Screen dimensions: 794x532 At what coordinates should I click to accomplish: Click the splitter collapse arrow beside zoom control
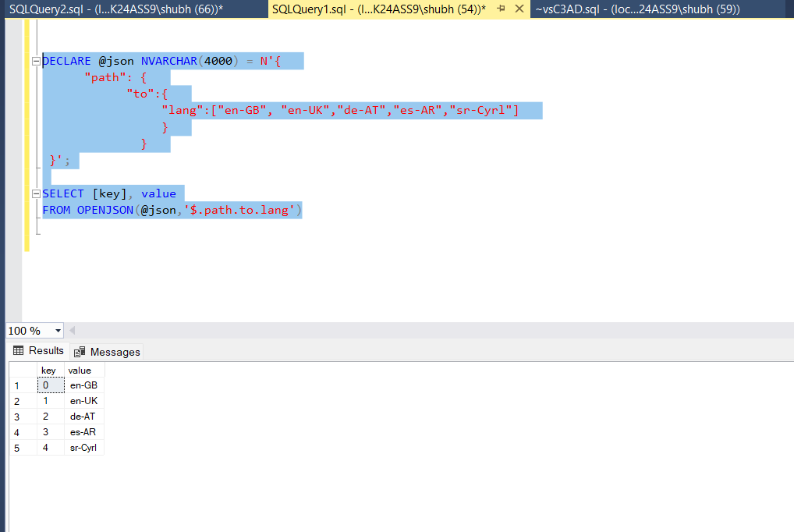point(72,330)
